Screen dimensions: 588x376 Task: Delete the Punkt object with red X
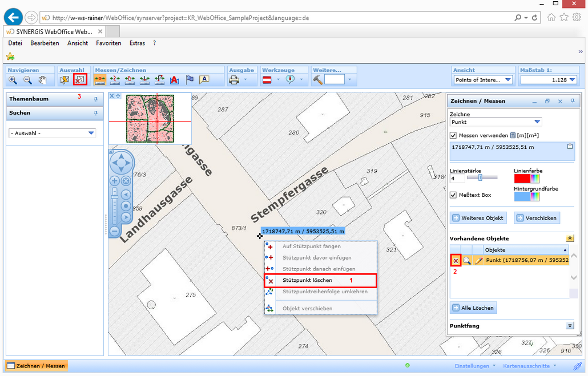pos(456,261)
